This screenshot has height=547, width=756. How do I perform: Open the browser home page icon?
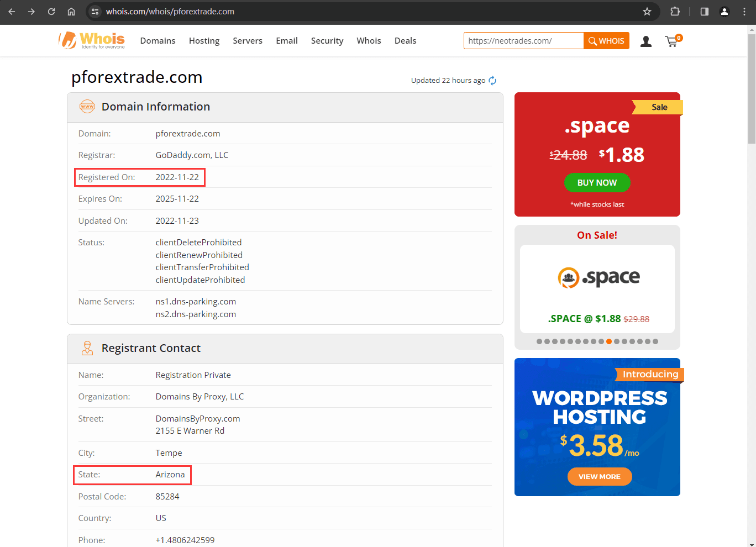[x=71, y=12]
